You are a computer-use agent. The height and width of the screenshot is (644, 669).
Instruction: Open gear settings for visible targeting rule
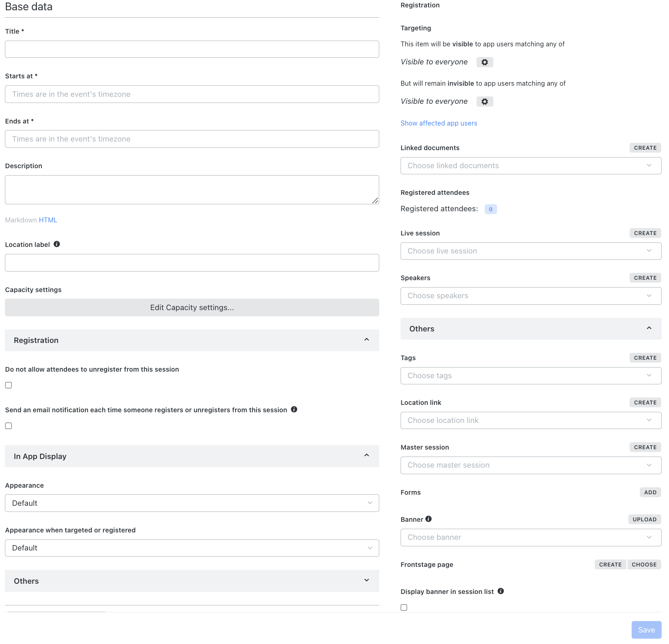pyautogui.click(x=485, y=62)
